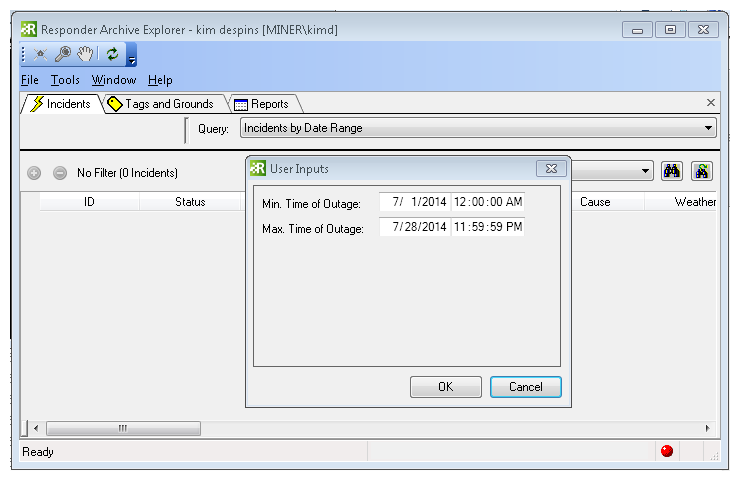Click the binoculars with green S search icon
Image resolution: width=740 pixels, height=481 pixels.
702,171
